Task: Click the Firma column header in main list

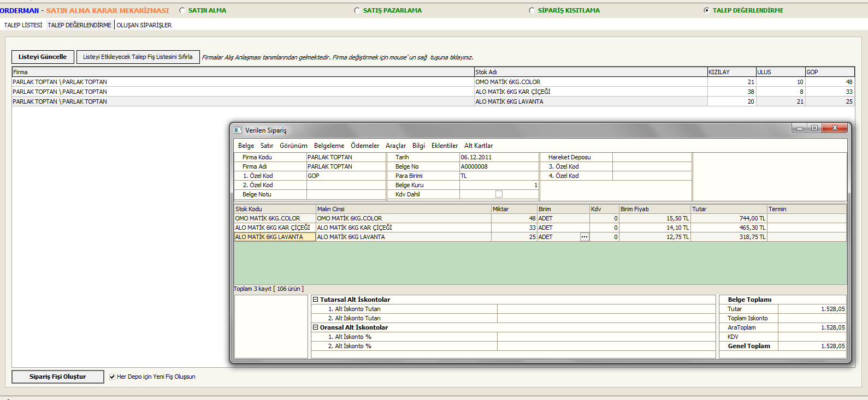Action: 243,72
